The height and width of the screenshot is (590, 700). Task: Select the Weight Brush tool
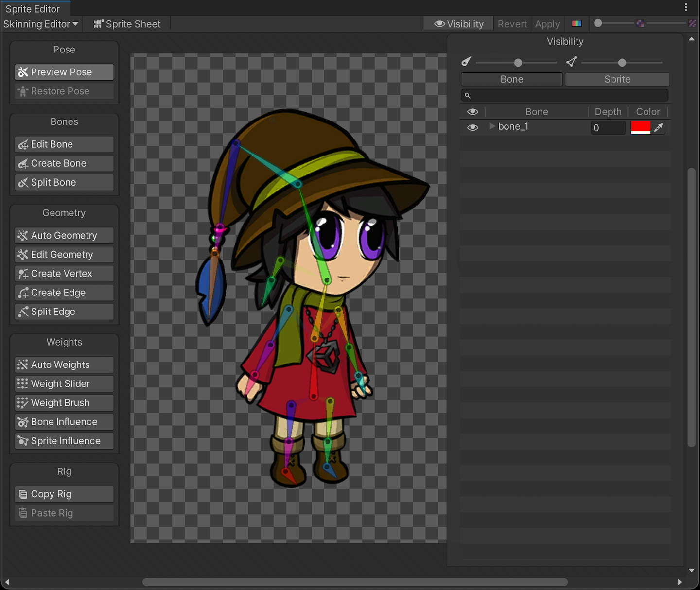click(64, 403)
